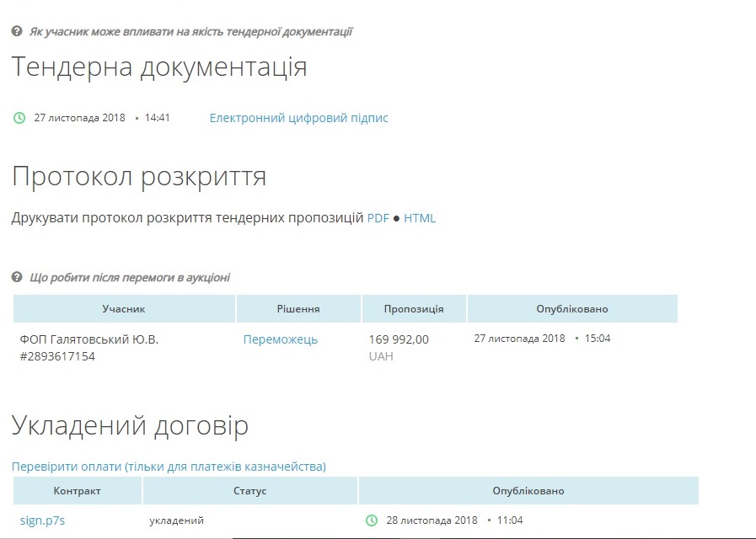
Task: Click the 'Статус' column header
Action: [x=249, y=491]
